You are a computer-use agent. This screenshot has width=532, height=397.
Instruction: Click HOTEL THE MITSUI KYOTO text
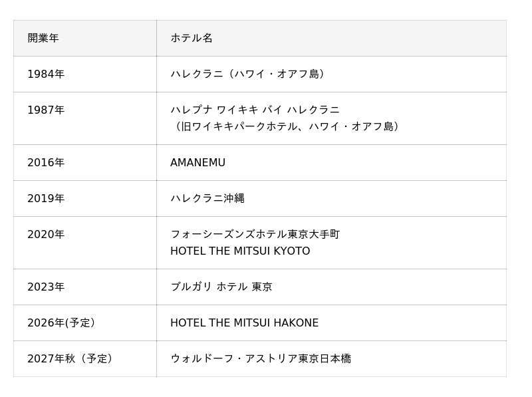point(240,251)
